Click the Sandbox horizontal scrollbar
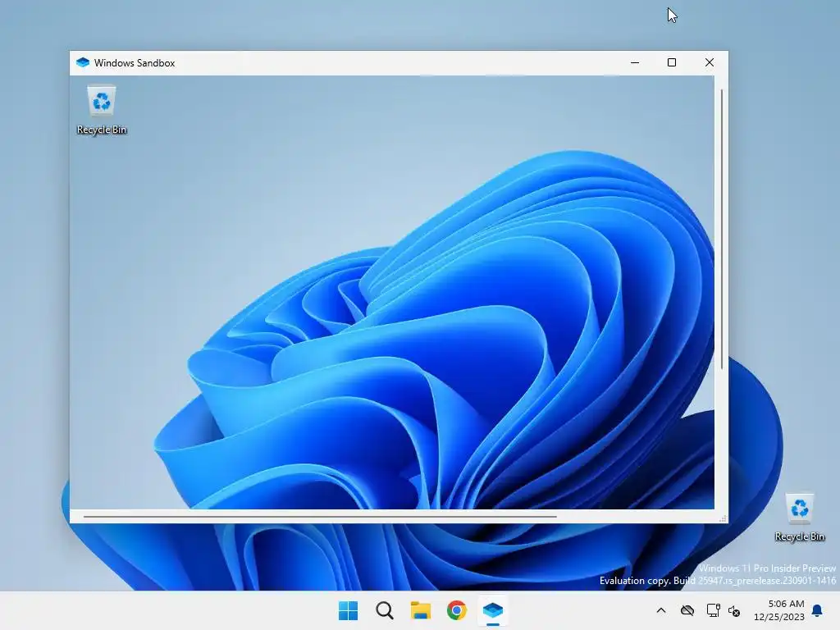Screen dimensions: 840x630 (320, 517)
